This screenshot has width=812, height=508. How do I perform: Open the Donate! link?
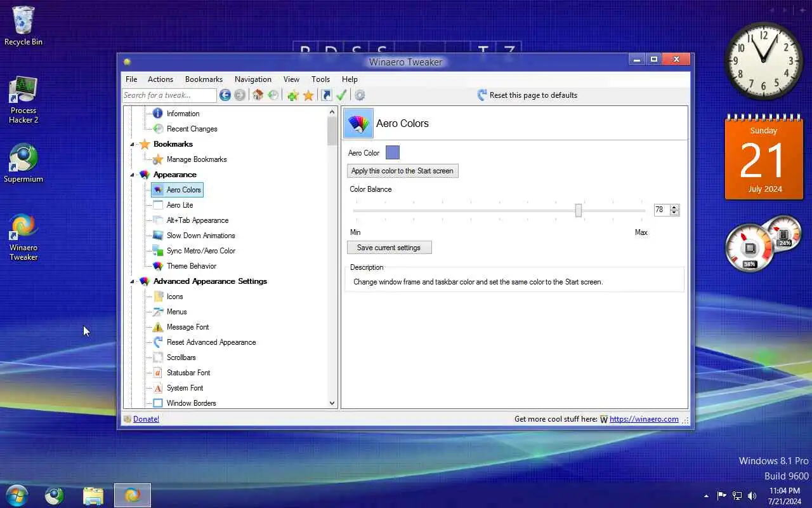tap(146, 419)
